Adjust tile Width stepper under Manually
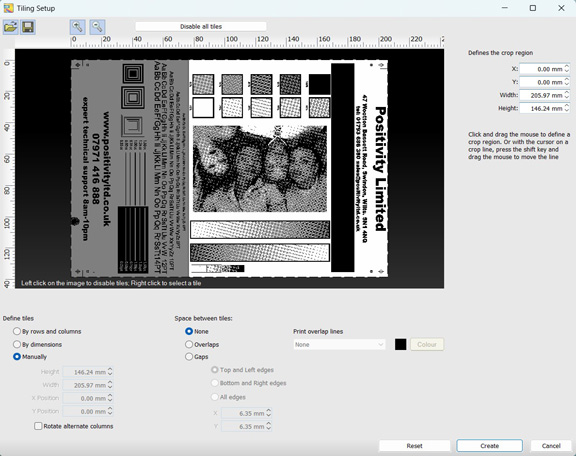Viewport: 576px width, 456px height. (110, 385)
